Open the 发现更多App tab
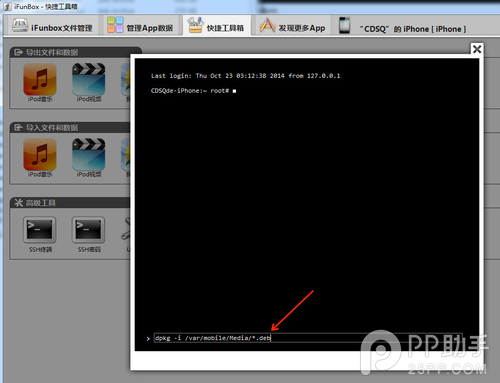 click(292, 26)
